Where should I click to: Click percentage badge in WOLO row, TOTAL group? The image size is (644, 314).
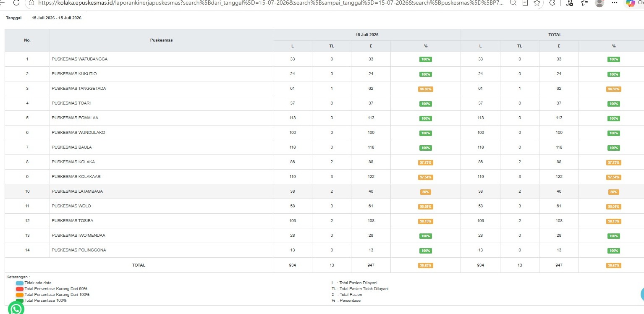pos(614,207)
